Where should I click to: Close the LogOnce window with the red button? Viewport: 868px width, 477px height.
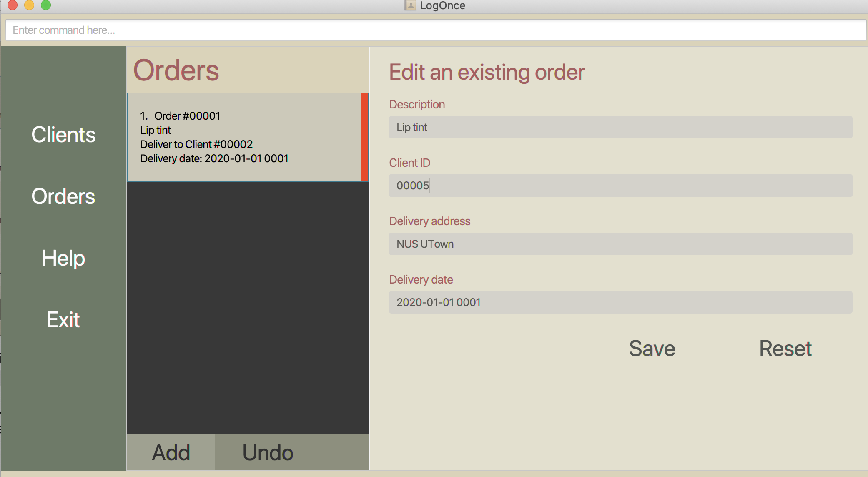pyautogui.click(x=13, y=5)
